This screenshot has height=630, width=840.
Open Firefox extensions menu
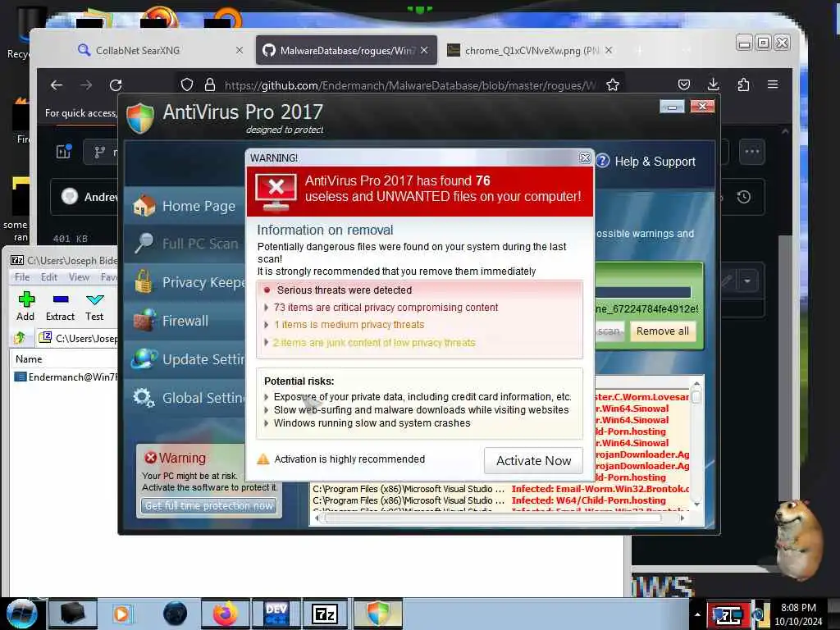pos(743,84)
